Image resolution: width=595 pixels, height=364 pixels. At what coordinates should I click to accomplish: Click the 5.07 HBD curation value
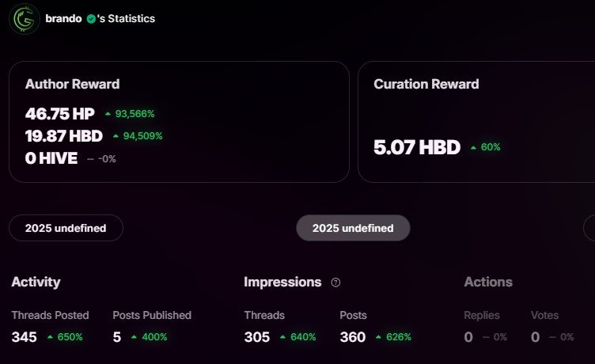coord(417,147)
